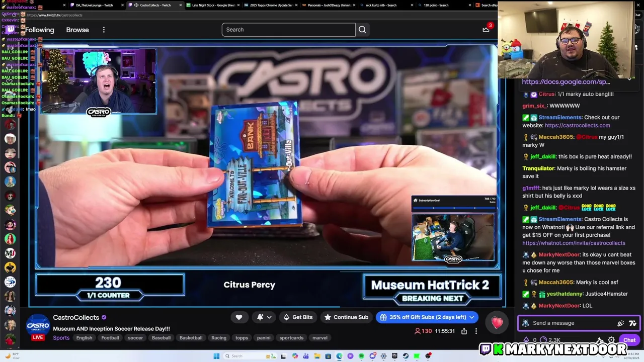The width and height of the screenshot is (644, 362).
Task: Click the Twitch Search input field
Action: (x=288, y=30)
